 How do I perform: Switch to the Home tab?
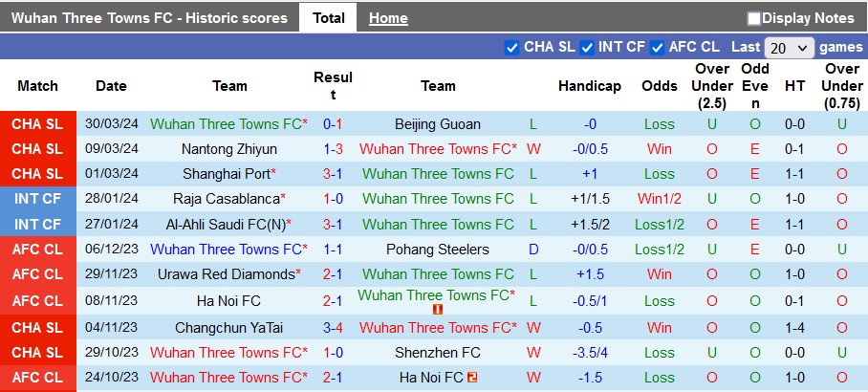tap(388, 18)
